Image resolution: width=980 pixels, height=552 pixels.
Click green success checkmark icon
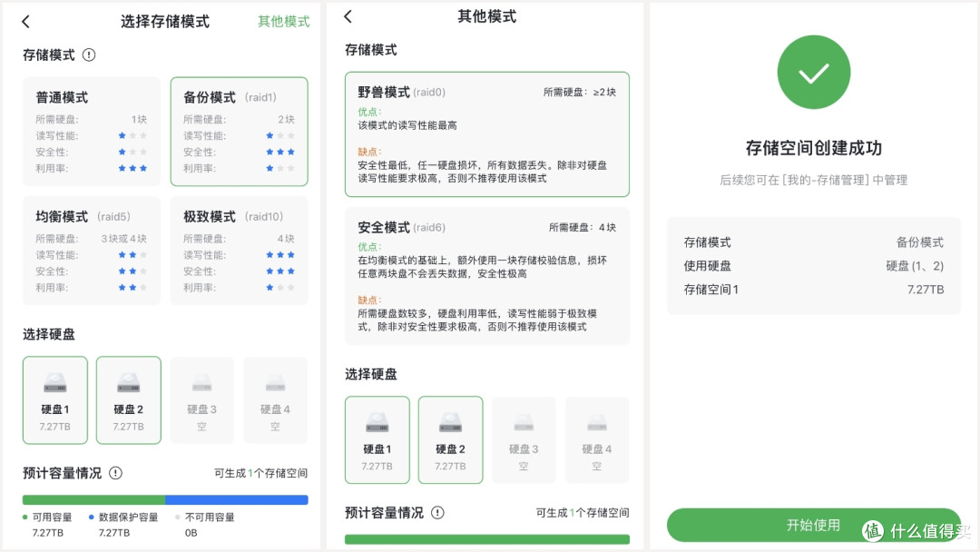coord(814,72)
